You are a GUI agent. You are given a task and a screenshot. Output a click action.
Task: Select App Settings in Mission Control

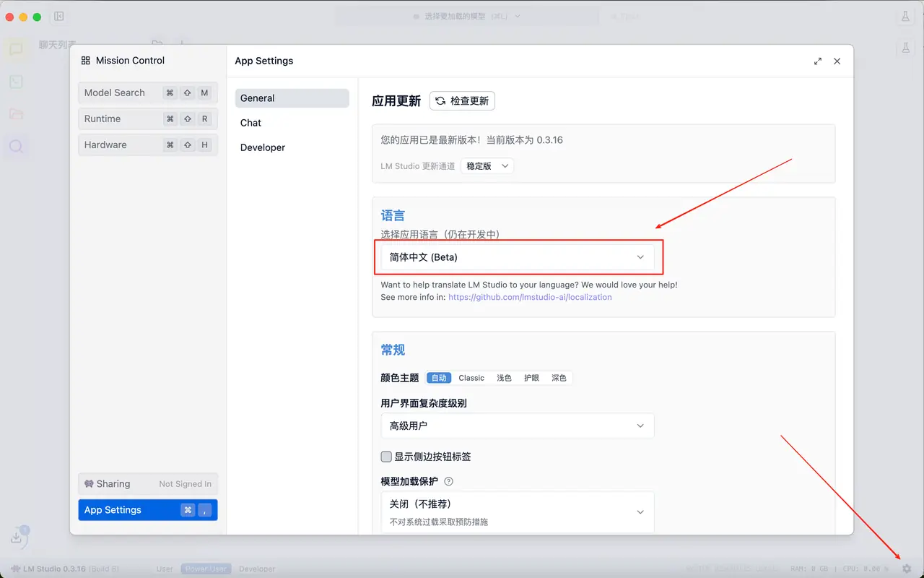(x=148, y=510)
